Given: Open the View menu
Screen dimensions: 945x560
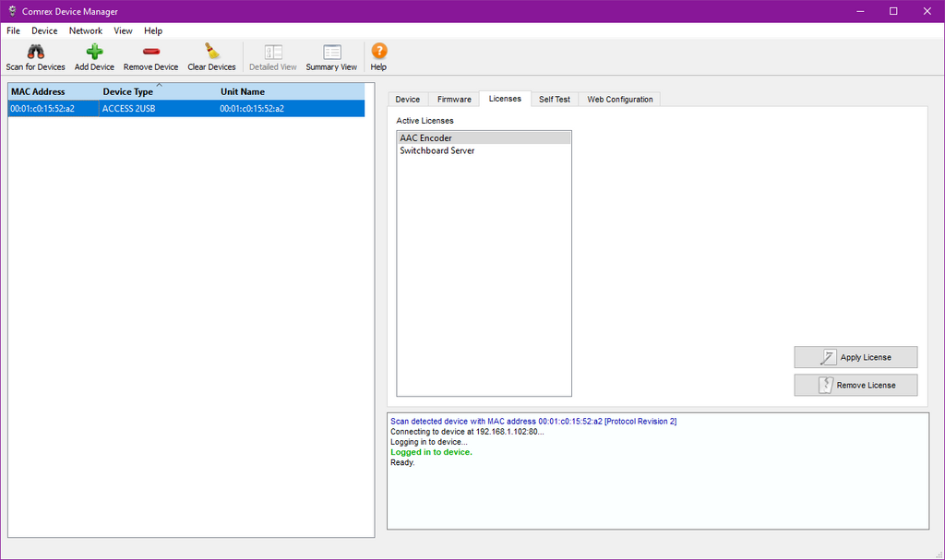Looking at the screenshot, I should tap(123, 30).
